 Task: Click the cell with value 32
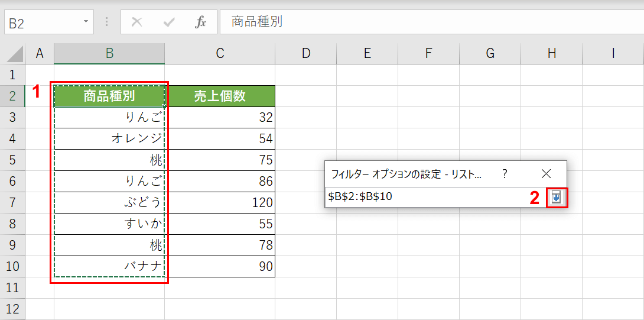220,118
